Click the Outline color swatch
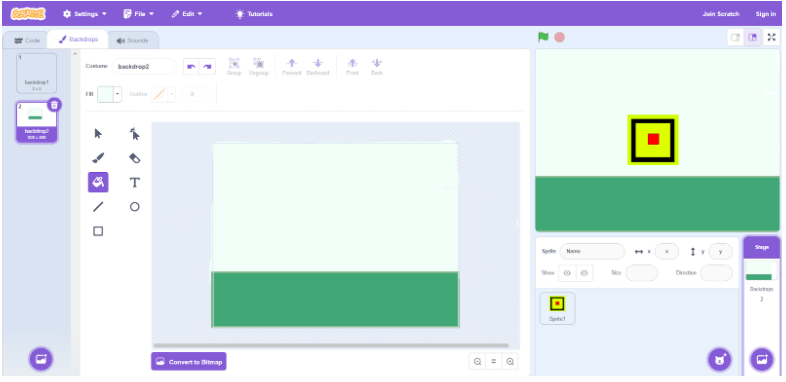Screen dimensions: 786x382 159,94
